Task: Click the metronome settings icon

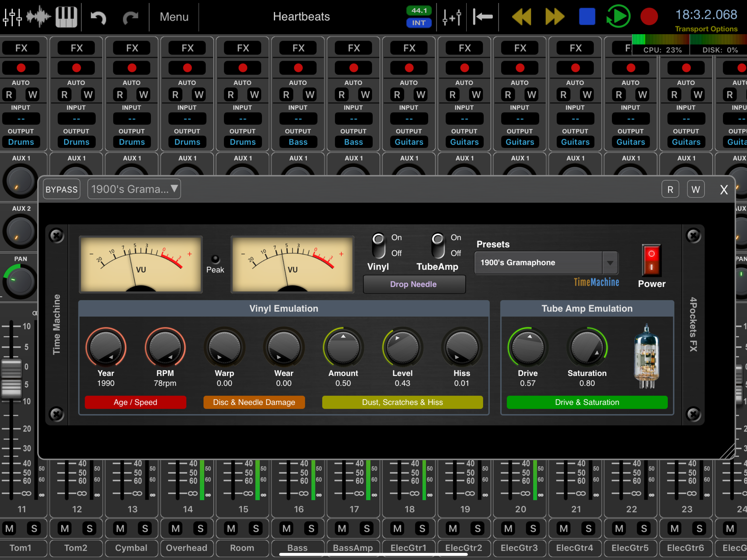Action: tap(451, 17)
